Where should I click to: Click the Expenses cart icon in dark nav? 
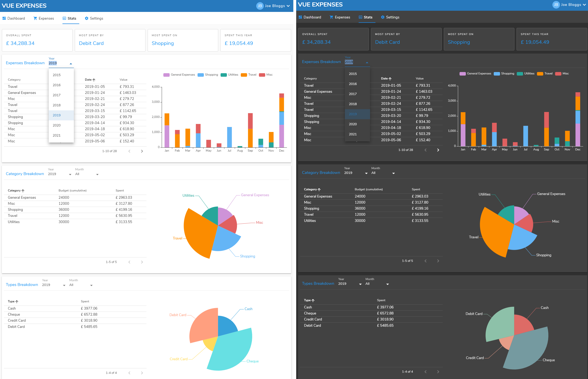pos(331,17)
